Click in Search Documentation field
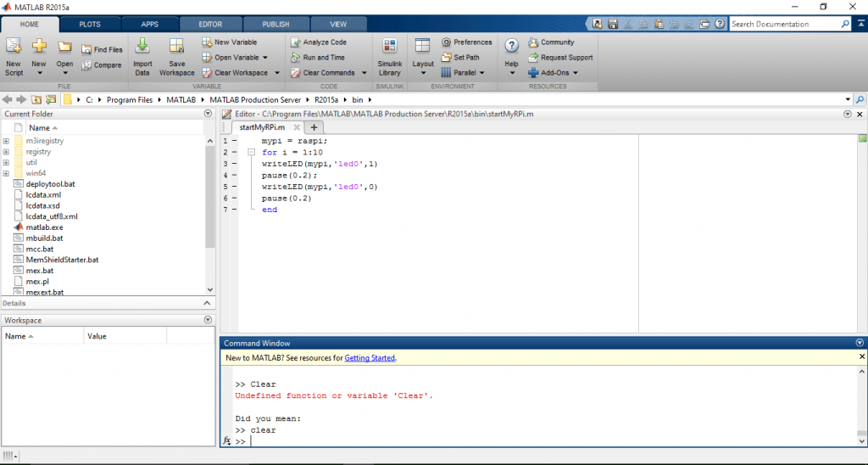Image resolution: width=868 pixels, height=465 pixels. 785,24
